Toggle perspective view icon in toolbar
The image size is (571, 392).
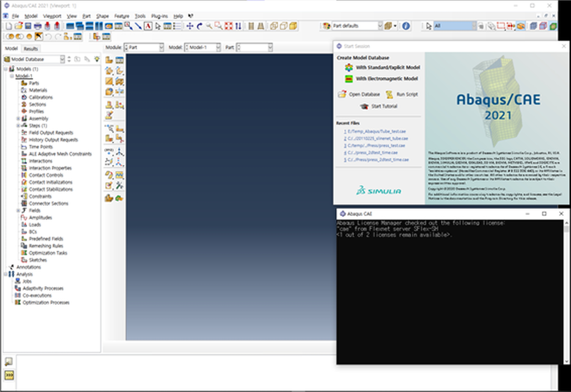tap(261, 26)
